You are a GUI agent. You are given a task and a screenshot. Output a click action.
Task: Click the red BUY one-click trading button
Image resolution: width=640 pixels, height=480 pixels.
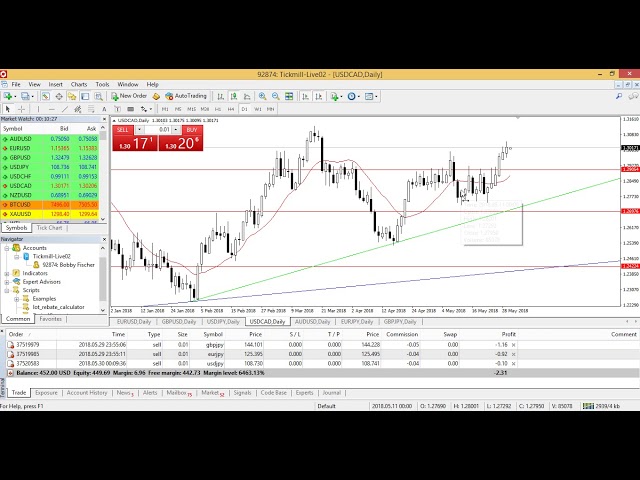[x=192, y=130]
